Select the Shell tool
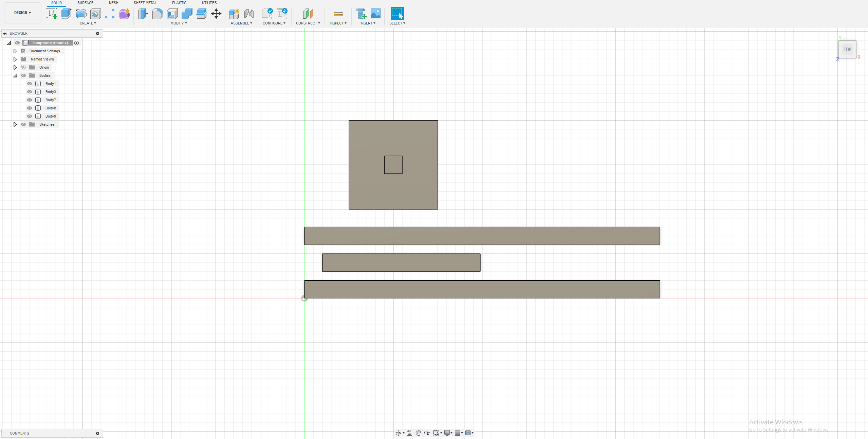The width and height of the screenshot is (868, 439). 172,14
